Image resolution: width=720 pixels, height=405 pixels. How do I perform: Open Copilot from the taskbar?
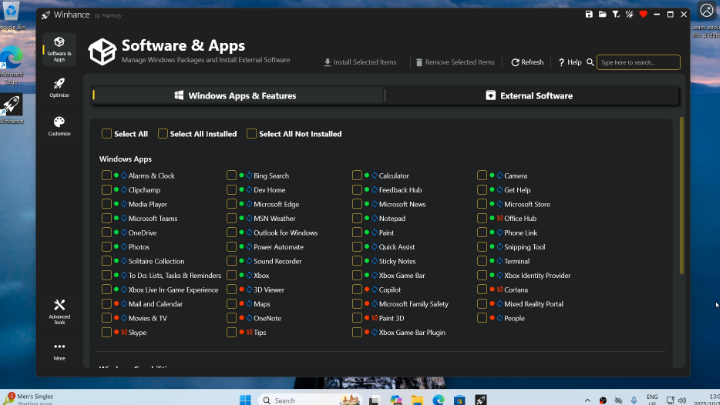tap(396, 400)
